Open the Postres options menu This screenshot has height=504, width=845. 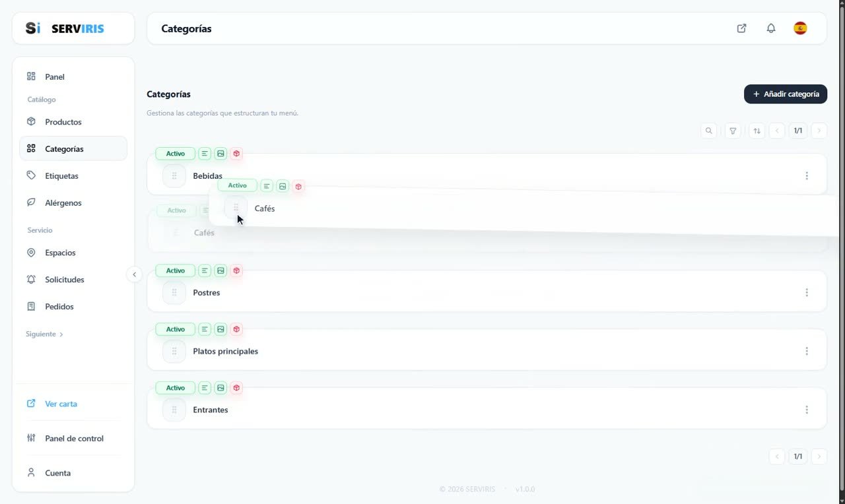807,293
